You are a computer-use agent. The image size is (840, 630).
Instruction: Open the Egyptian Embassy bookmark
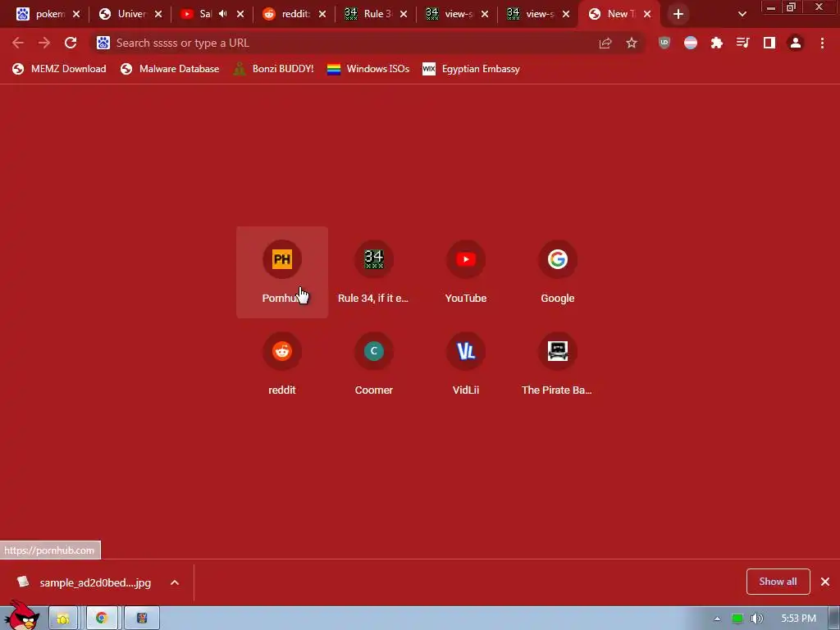[x=472, y=69]
